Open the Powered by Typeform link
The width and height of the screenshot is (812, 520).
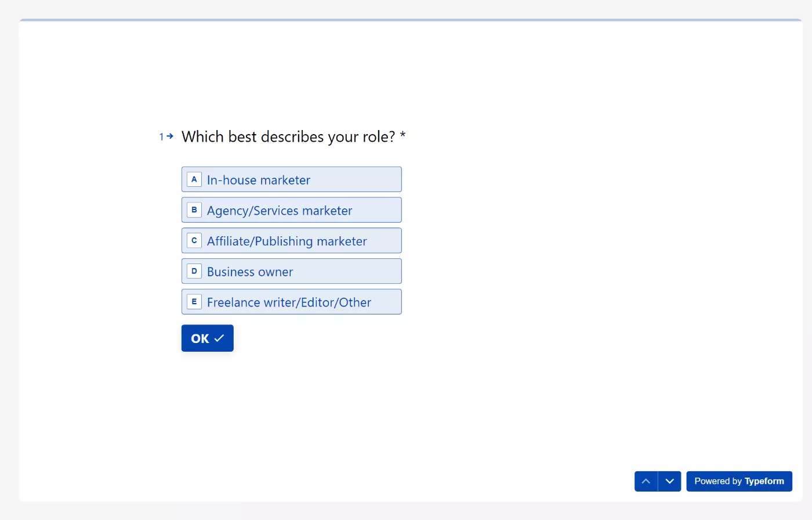[x=739, y=481]
